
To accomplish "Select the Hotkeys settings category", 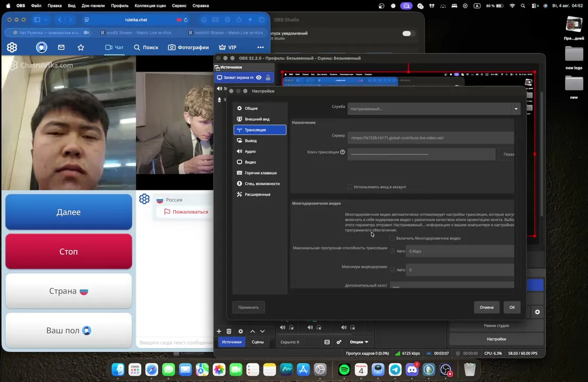I will tap(260, 172).
